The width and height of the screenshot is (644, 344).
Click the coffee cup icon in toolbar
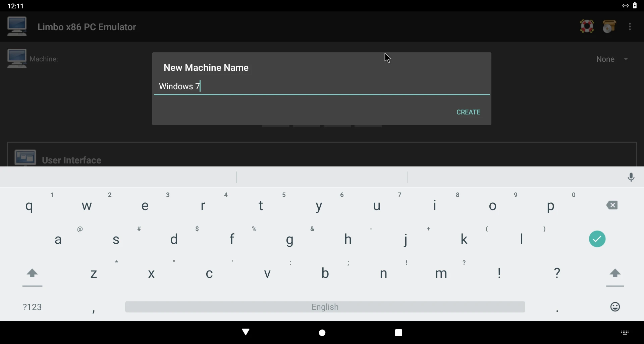point(609,27)
